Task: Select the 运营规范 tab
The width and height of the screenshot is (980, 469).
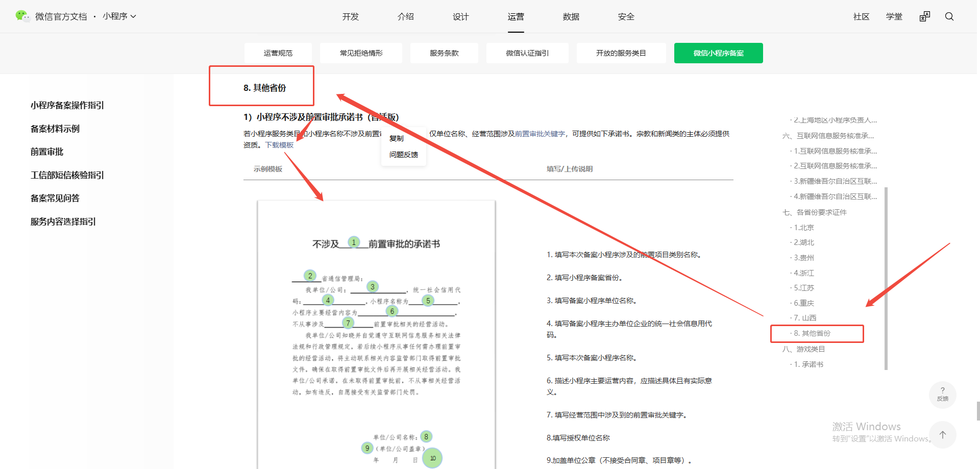Action: click(x=278, y=53)
